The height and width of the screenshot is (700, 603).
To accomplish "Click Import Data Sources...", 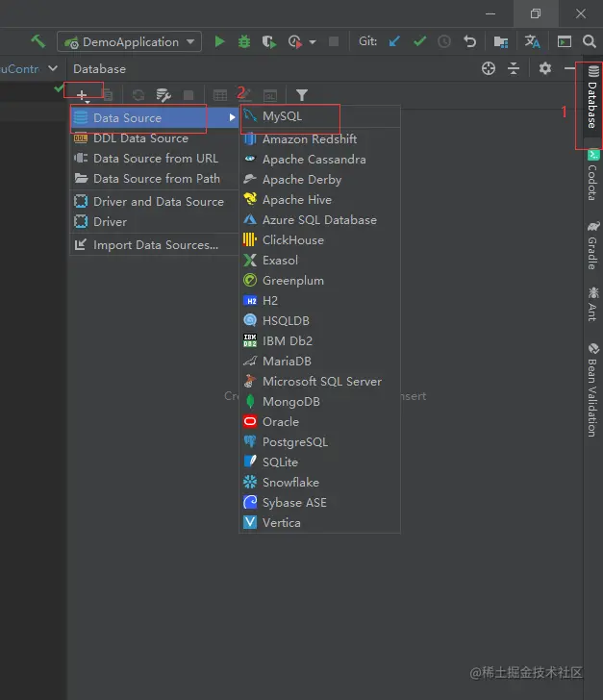I will (155, 244).
